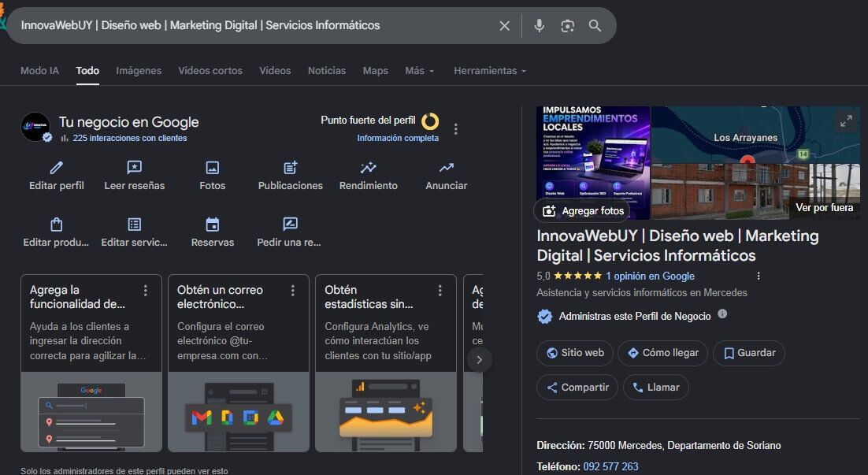Open the Modo IA tab
The image size is (868, 475).
tap(39, 71)
